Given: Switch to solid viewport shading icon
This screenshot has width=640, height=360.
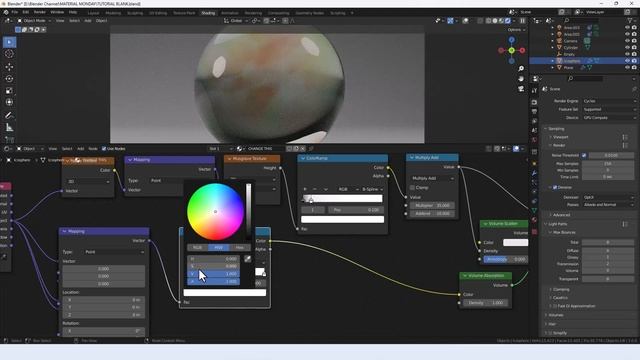Looking at the screenshot, I should pos(495,20).
